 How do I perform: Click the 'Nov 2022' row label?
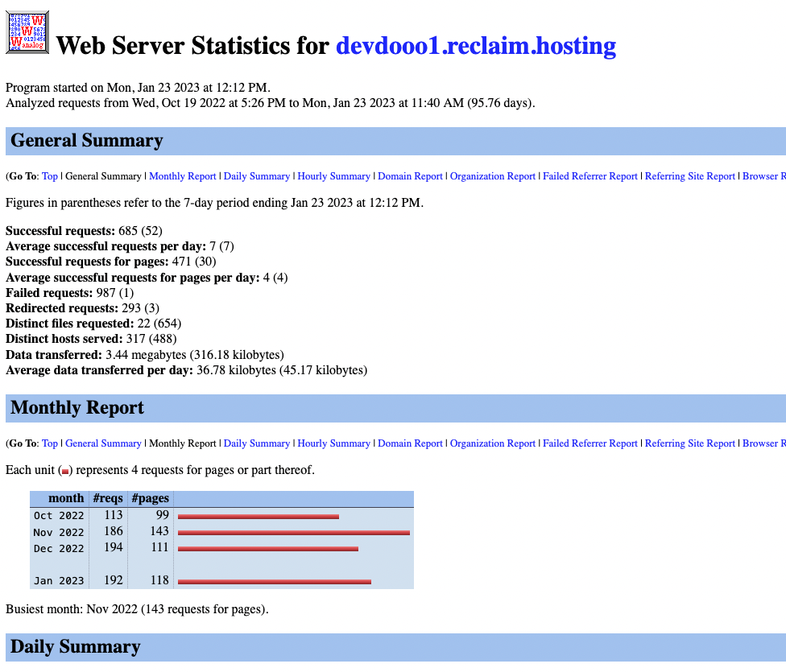pos(59,532)
